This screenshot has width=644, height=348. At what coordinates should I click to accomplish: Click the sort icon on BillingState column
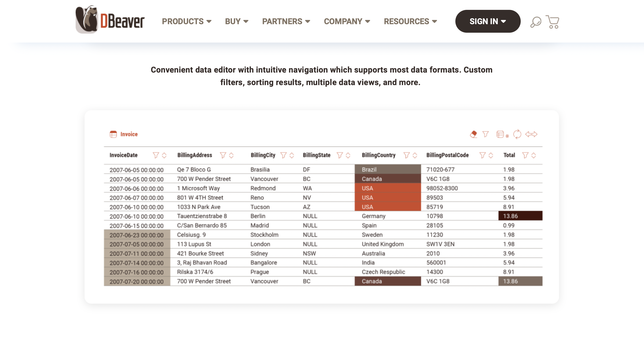click(x=348, y=155)
